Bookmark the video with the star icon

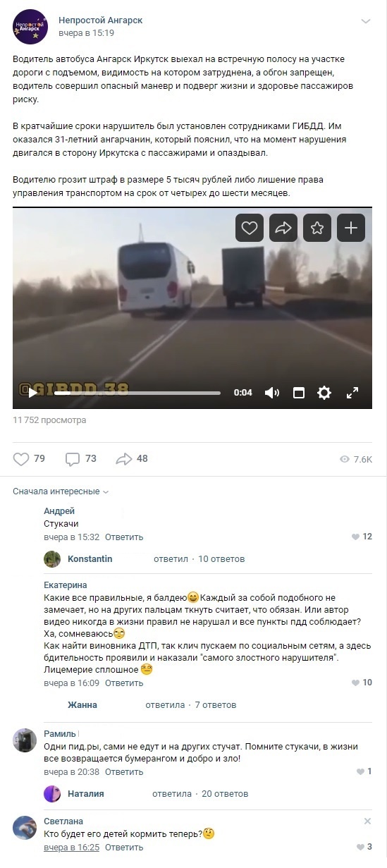(317, 228)
